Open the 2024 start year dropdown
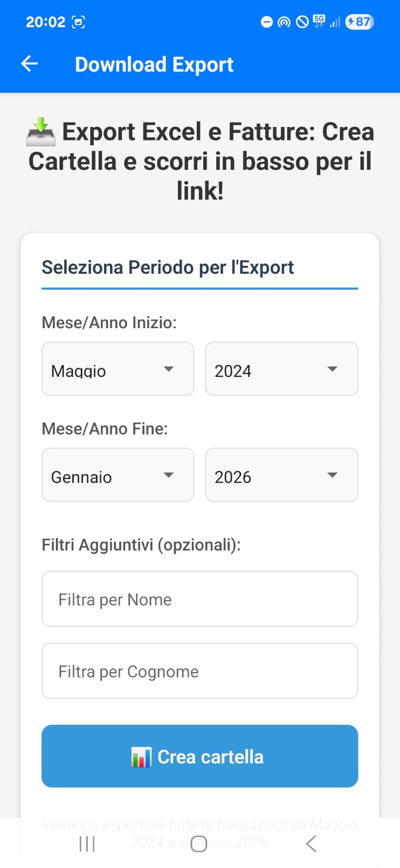 tap(281, 369)
